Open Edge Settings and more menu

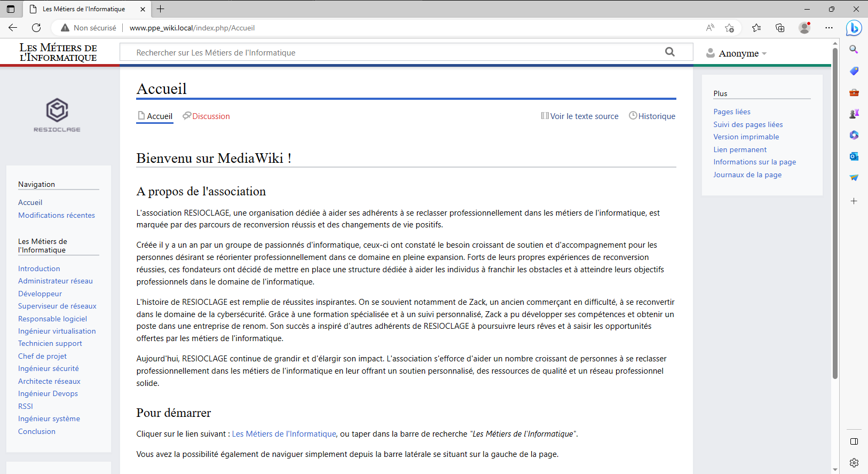click(x=828, y=28)
